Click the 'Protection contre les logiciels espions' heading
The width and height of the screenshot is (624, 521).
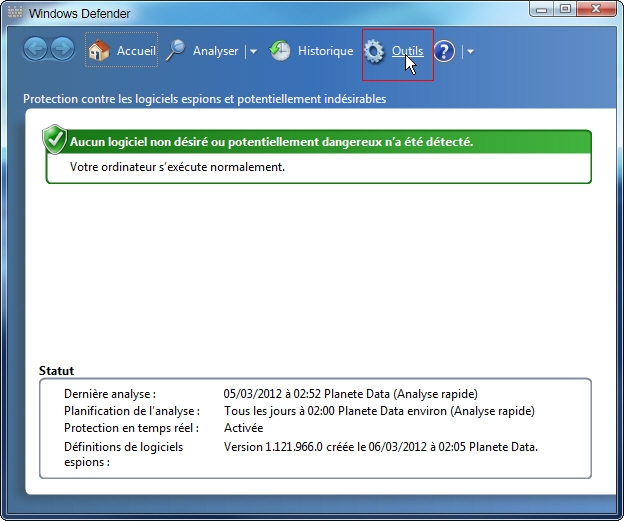[205, 99]
